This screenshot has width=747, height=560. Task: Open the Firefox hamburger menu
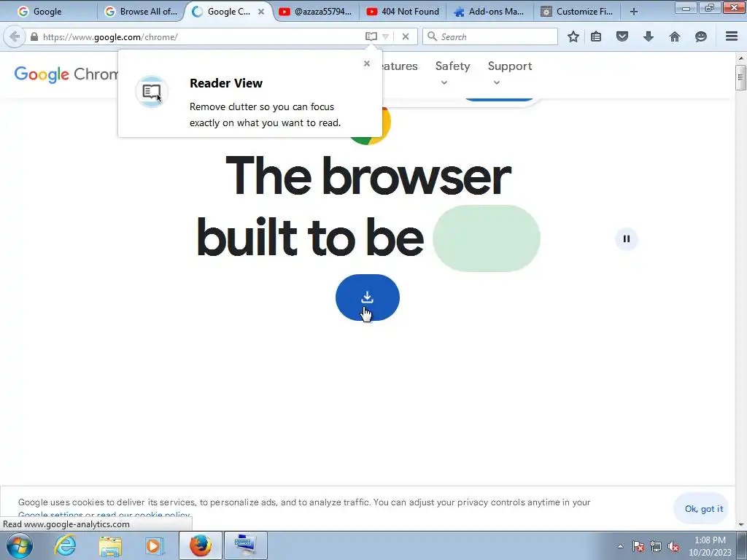732,36
